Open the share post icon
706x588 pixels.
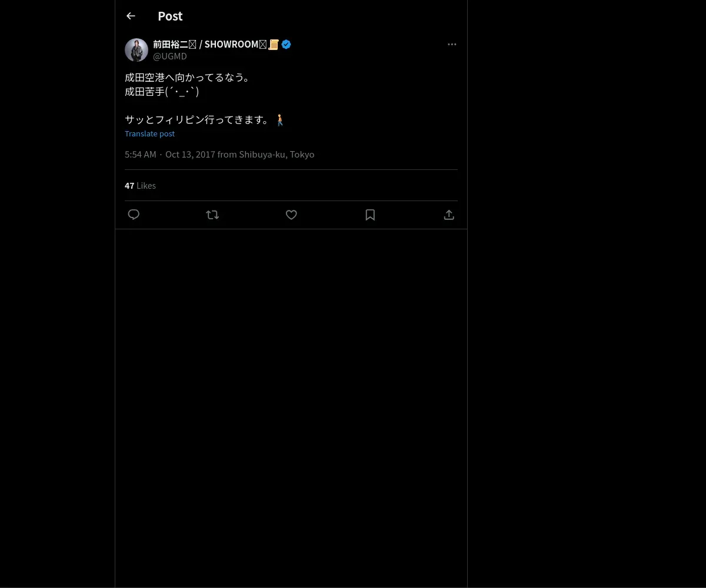click(x=449, y=215)
